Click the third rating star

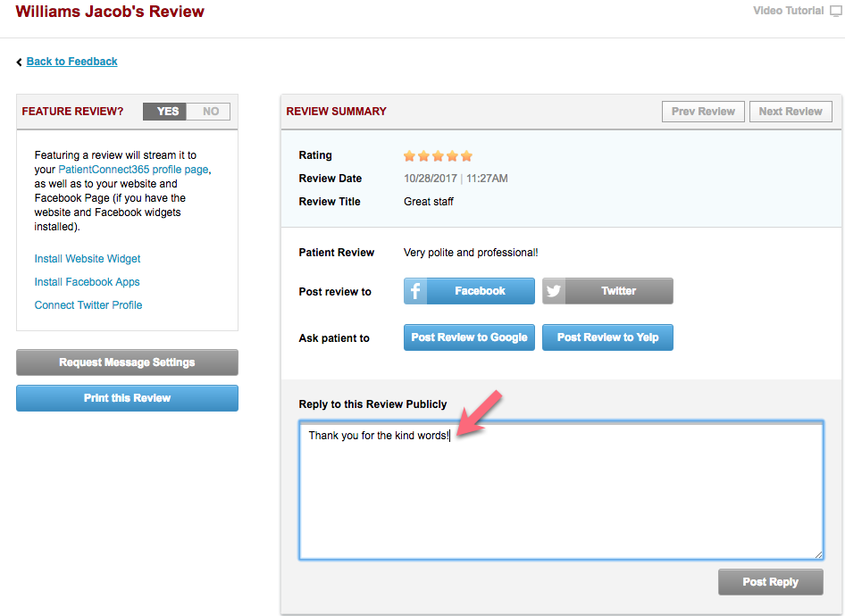pos(438,155)
